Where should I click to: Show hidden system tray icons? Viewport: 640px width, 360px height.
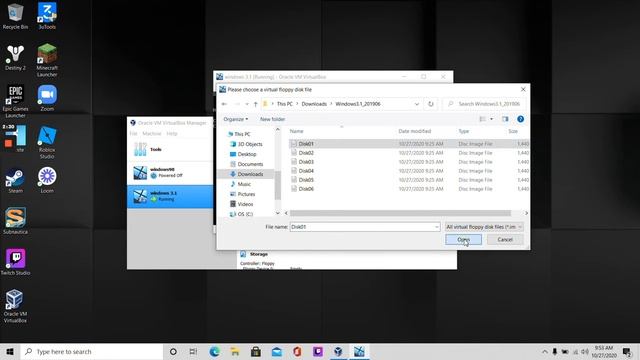544,351
